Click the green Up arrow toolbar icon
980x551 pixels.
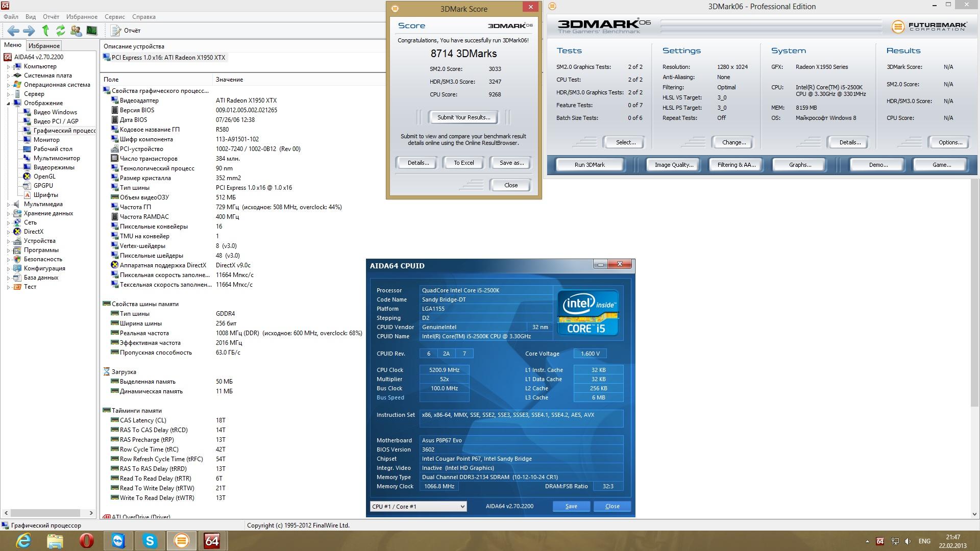pos(45,31)
